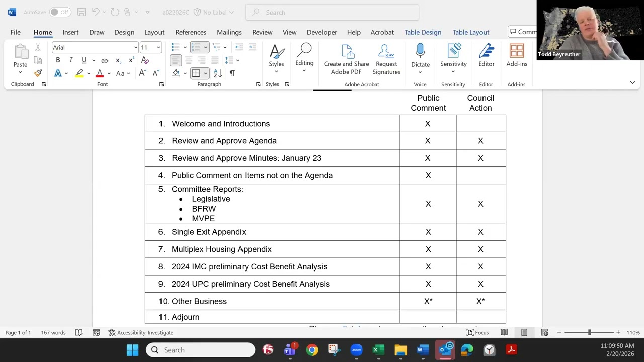Open Create and Share Adobe PDF

346,59
